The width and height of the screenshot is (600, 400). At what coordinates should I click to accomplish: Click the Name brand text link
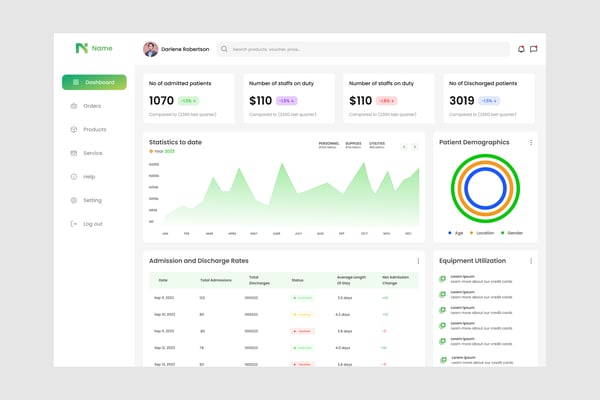102,48
